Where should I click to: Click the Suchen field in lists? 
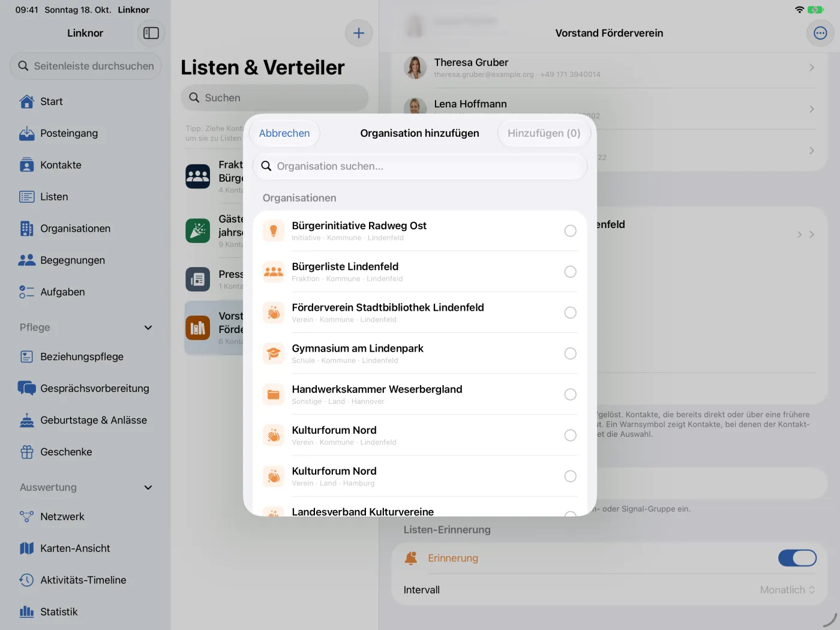pos(275,98)
